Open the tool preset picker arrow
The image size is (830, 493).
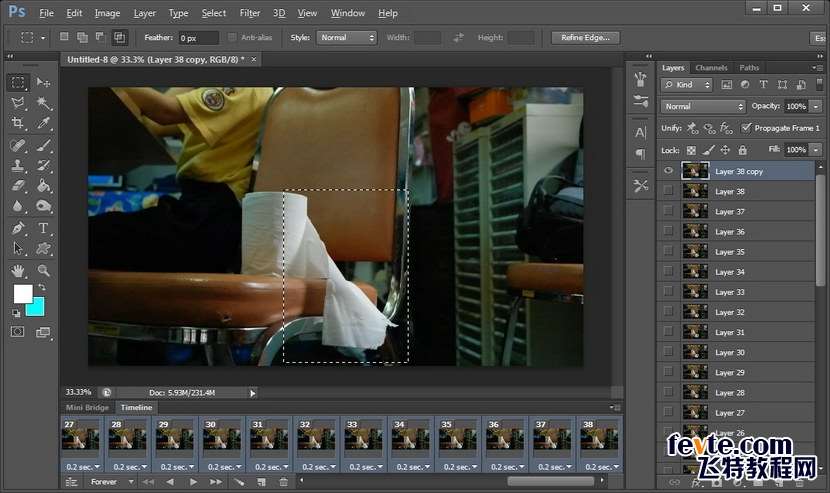click(x=43, y=38)
